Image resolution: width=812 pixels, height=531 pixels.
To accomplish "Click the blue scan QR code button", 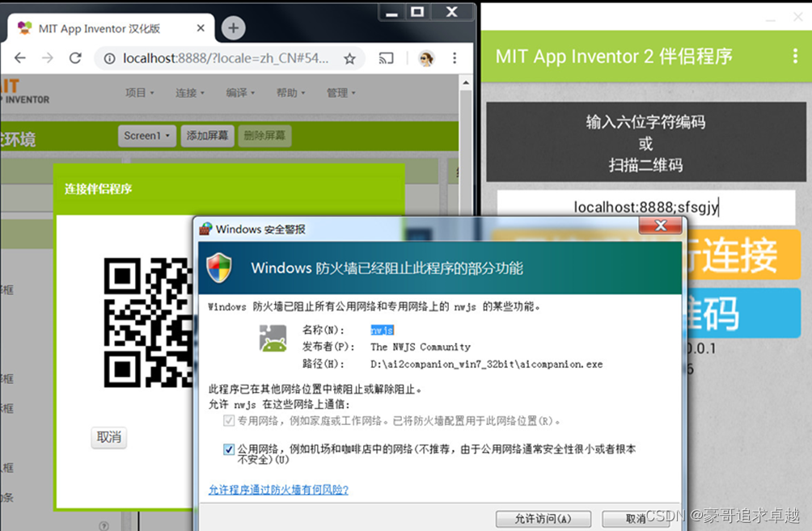I will [x=741, y=313].
